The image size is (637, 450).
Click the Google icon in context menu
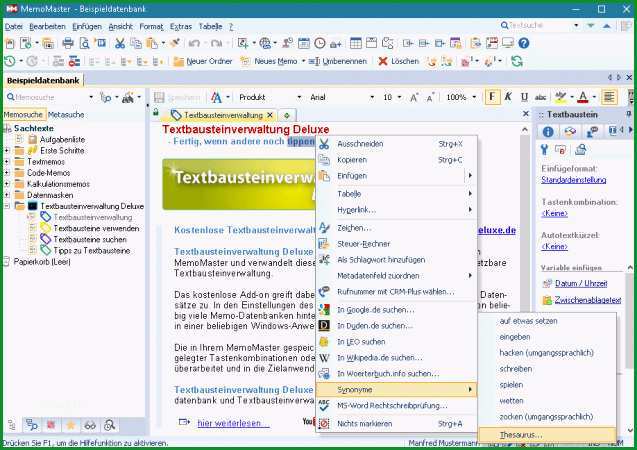[x=324, y=309]
